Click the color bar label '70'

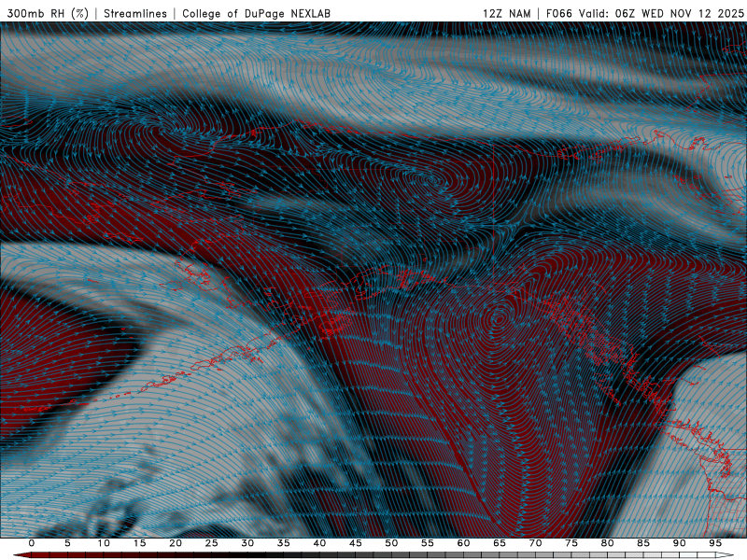coord(535,543)
